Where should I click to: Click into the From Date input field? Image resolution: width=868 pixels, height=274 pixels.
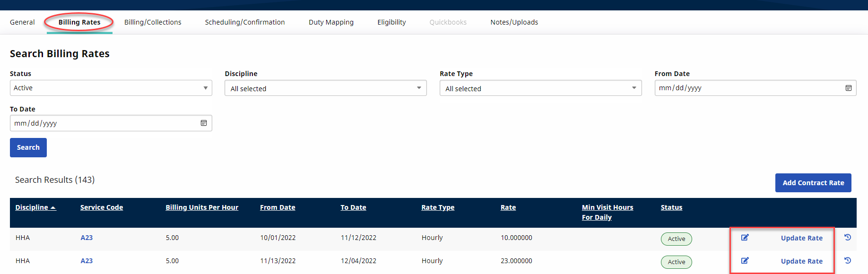click(747, 88)
